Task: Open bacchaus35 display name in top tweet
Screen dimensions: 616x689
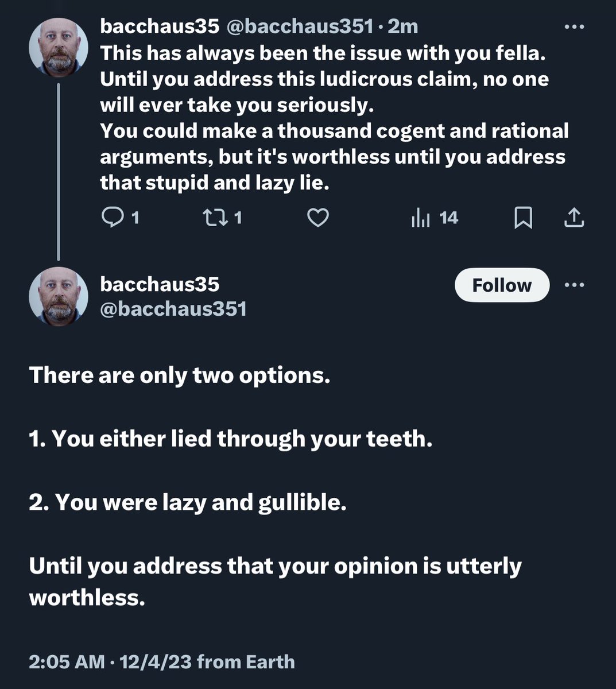Action: (x=160, y=26)
